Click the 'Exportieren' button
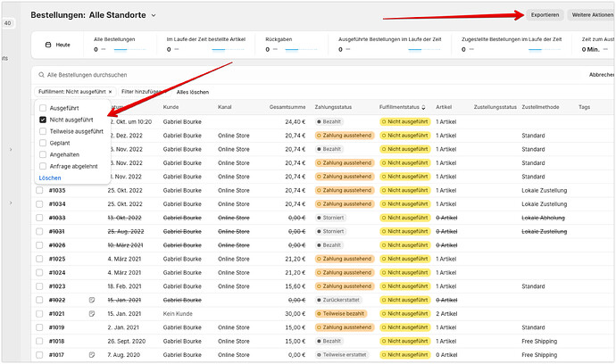 click(545, 15)
